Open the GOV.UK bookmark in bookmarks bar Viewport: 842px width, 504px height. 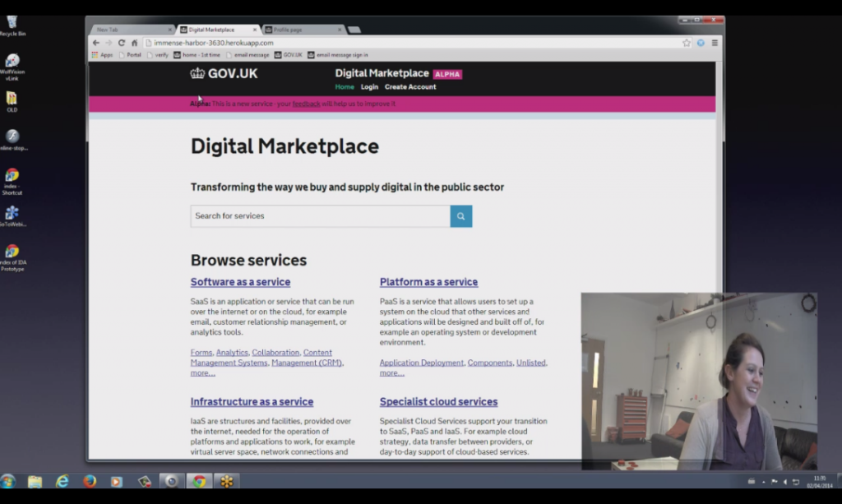[x=289, y=55]
